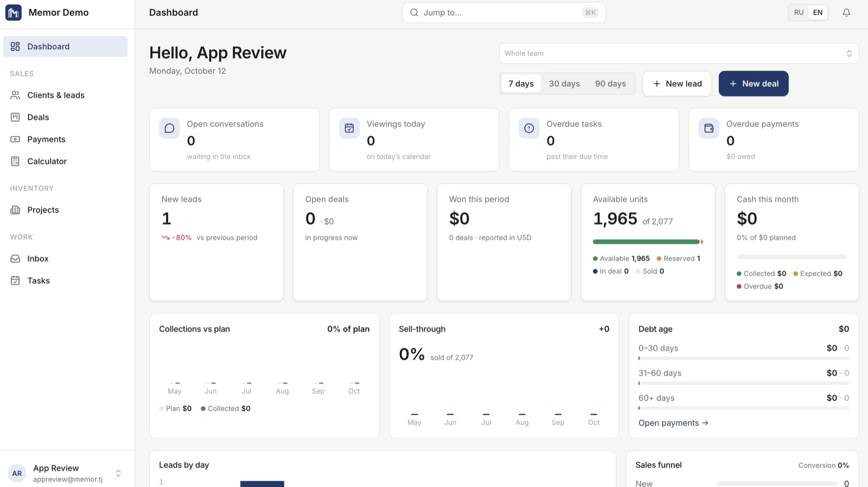
Task: Click the Deals kanban icon
Action: click(x=15, y=117)
